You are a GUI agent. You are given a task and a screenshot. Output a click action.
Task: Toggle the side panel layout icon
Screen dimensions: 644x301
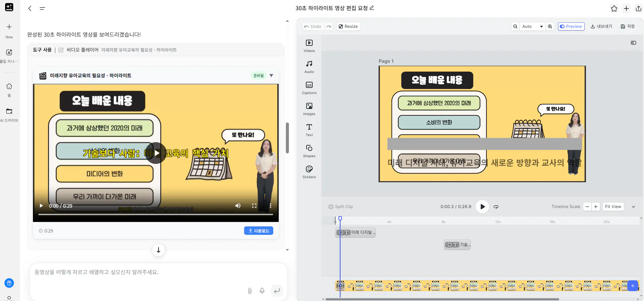633,43
